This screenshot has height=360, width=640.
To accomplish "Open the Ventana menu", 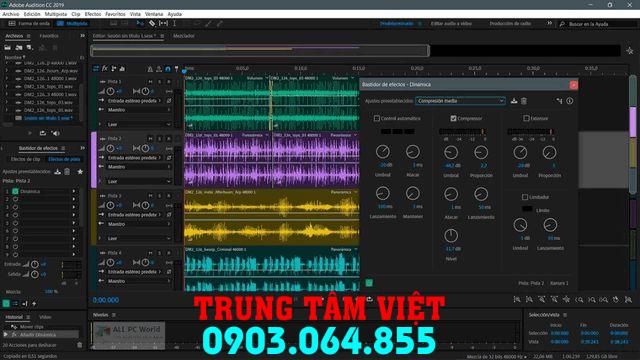I will click(154, 14).
